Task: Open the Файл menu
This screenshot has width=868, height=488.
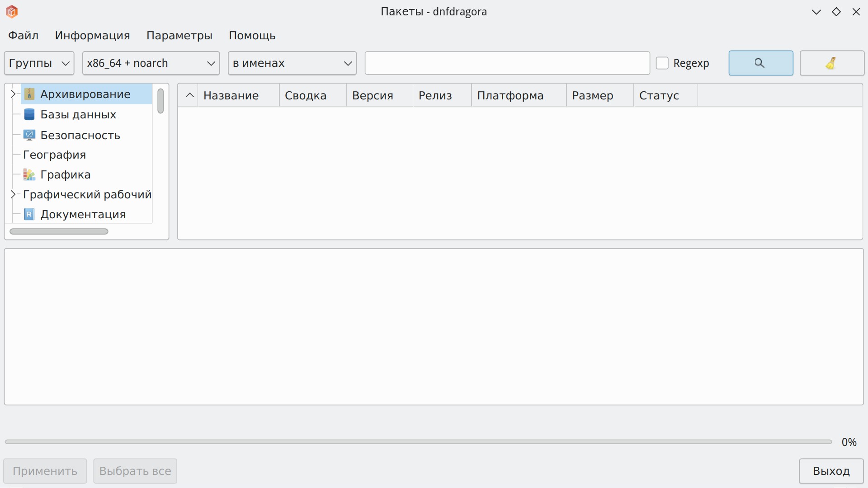Action: (24, 36)
